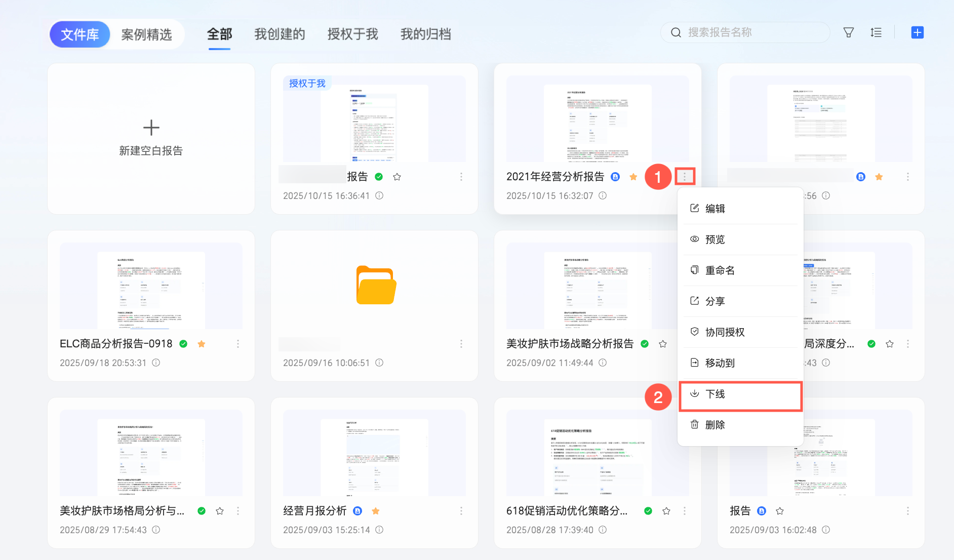954x560 pixels.
Task: Select 移动到 in the context menu
Action: [740, 363]
